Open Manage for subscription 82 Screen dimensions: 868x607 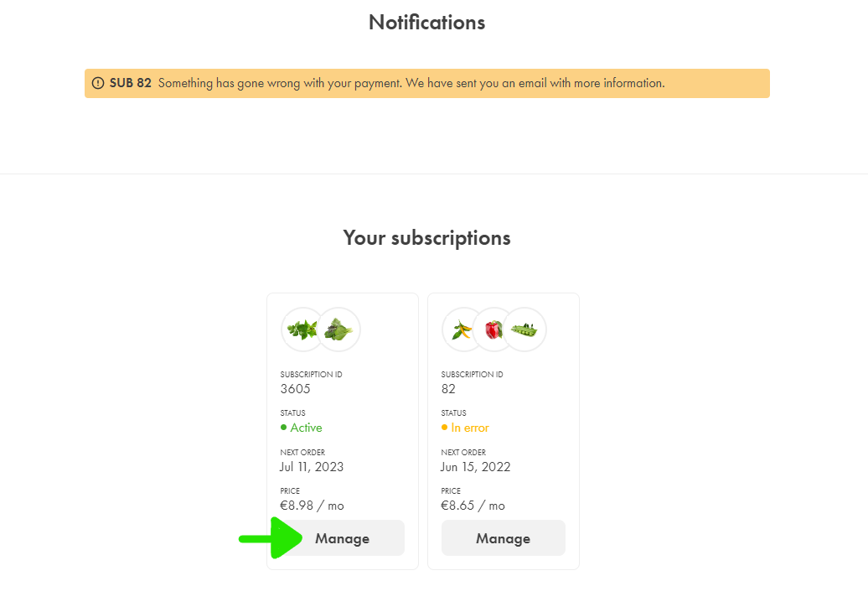tap(504, 537)
